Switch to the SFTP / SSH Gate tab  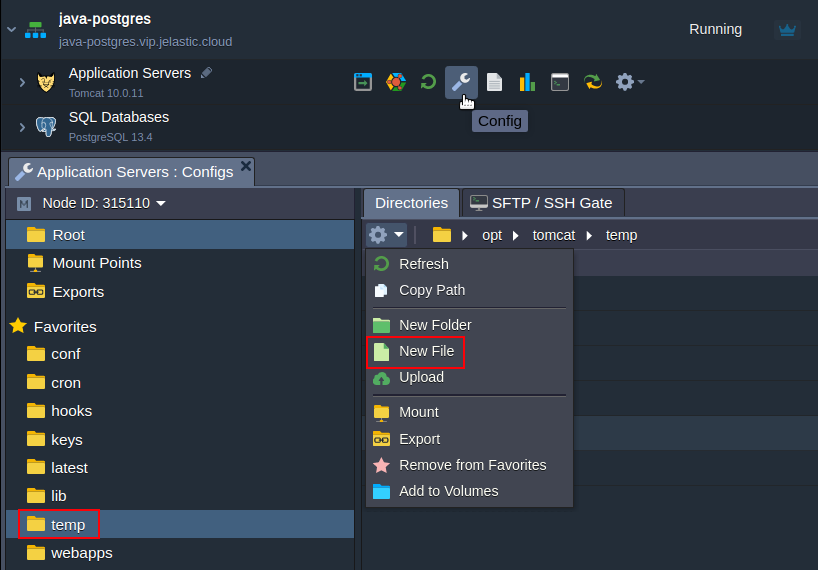[543, 203]
